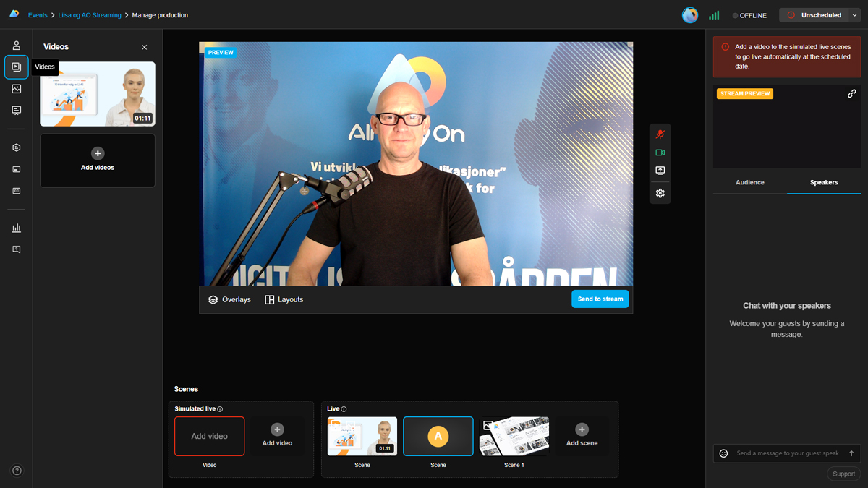This screenshot has height=488, width=868.
Task: Click the plus Add video in Simulated live
Action: click(278, 436)
